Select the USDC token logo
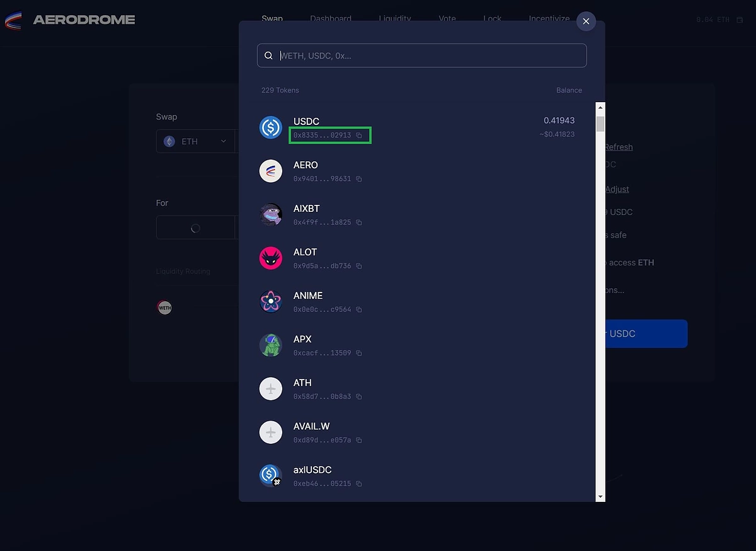This screenshot has width=756, height=551. pyautogui.click(x=271, y=127)
